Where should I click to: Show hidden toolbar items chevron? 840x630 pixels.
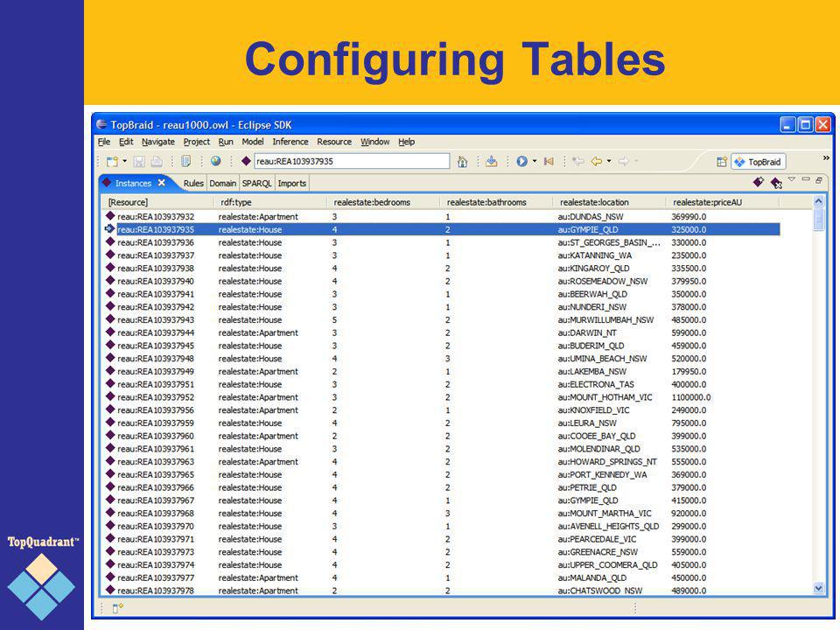[825, 158]
